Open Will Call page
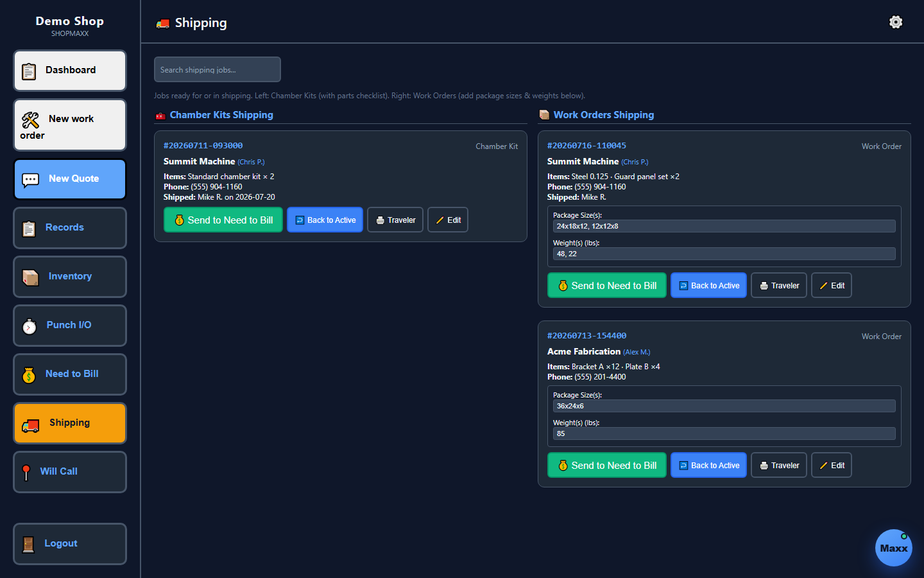 click(70, 472)
